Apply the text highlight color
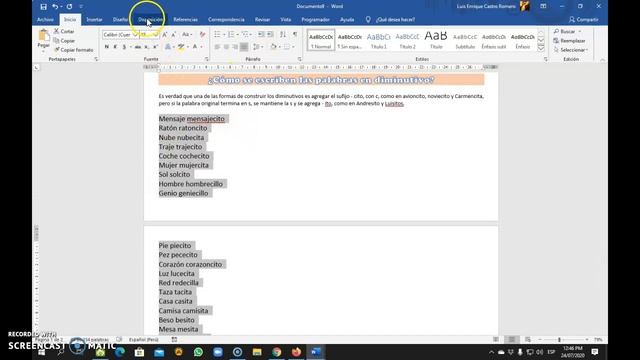The image size is (640, 360). pyautogui.click(x=181, y=47)
